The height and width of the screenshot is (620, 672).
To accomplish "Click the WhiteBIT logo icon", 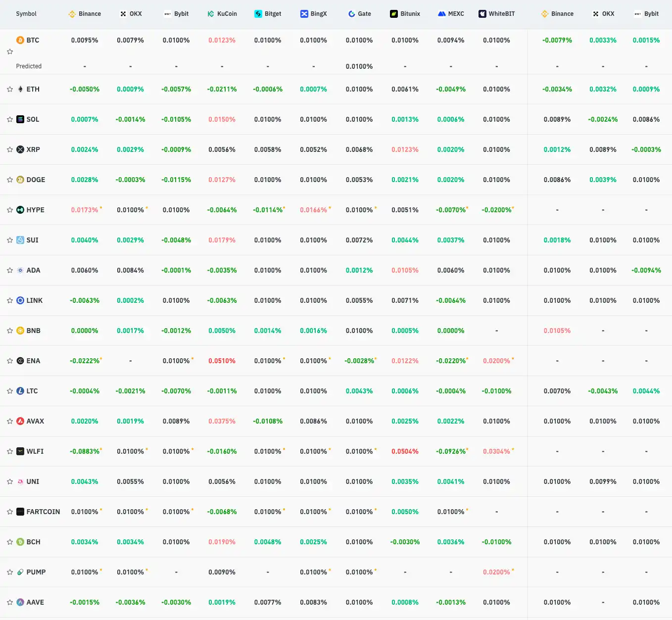I will 482,14.
